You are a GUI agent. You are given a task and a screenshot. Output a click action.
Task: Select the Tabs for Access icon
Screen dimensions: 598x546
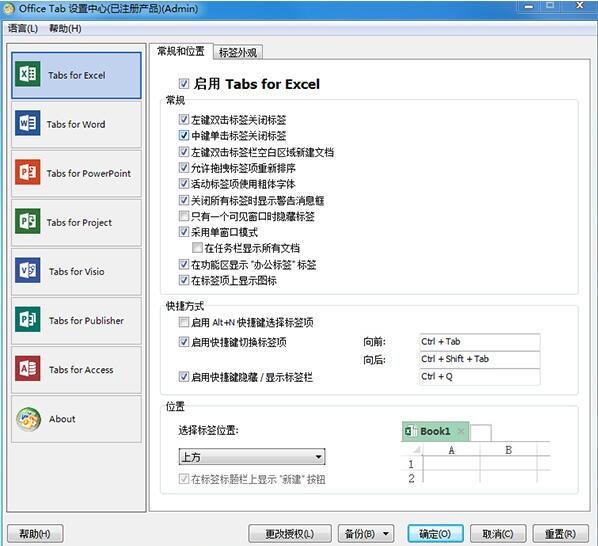coord(28,369)
